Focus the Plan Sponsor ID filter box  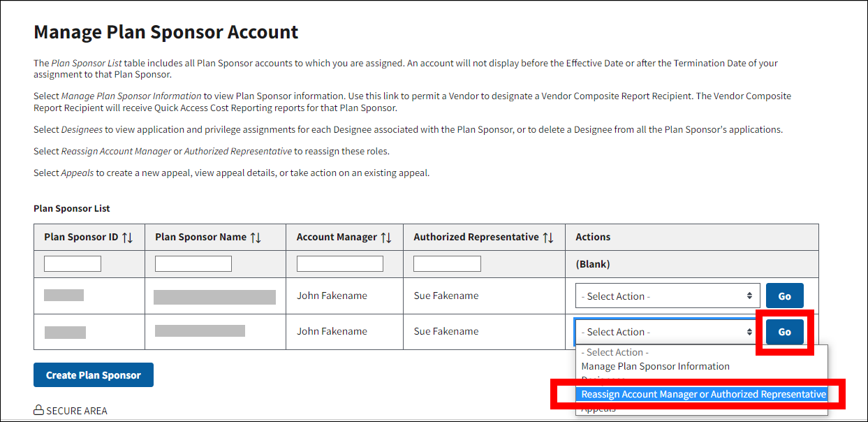[73, 264]
